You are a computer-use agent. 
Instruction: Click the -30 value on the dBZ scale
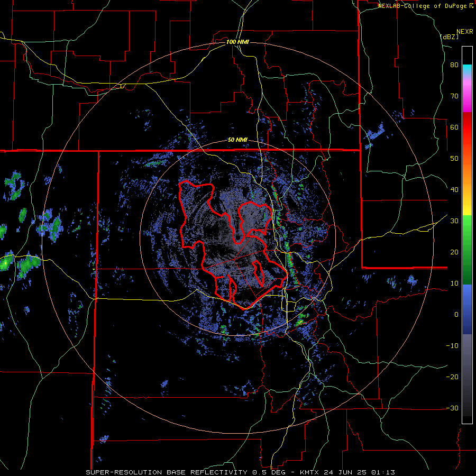point(452,408)
